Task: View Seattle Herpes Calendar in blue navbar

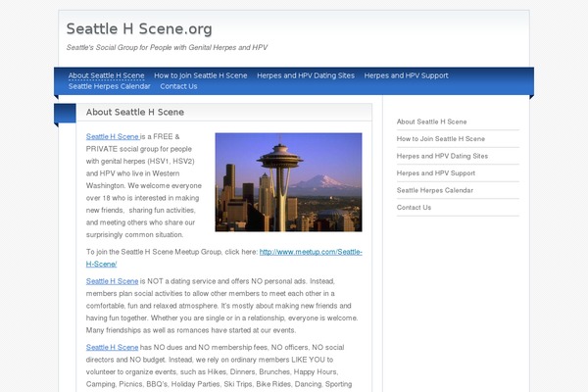Action: (109, 86)
